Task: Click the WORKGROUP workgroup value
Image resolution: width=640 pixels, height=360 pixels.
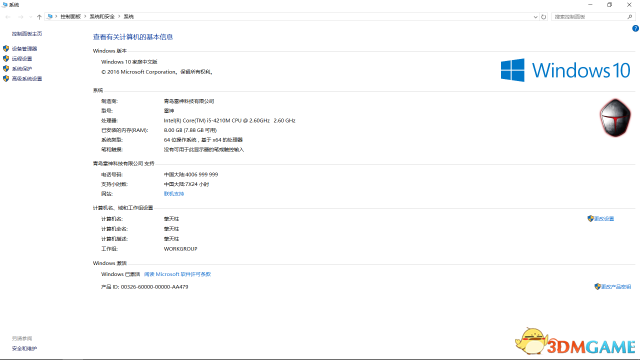Action: 180,249
